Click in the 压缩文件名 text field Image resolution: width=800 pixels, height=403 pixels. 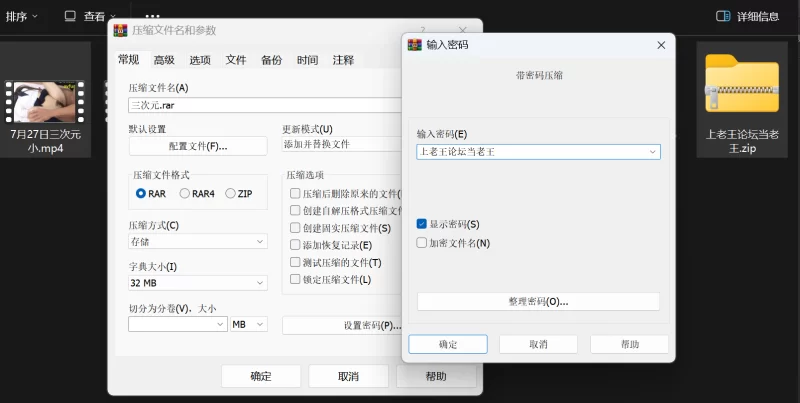coord(260,104)
